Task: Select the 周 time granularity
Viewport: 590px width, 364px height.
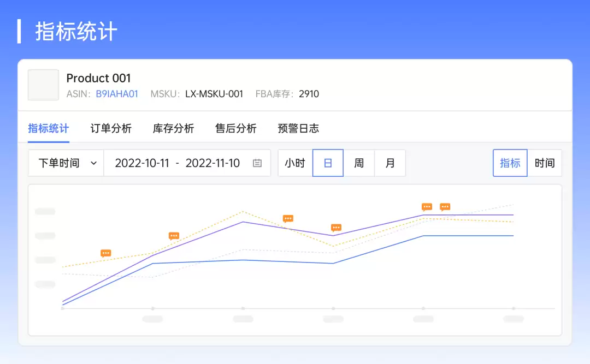Action: click(359, 163)
